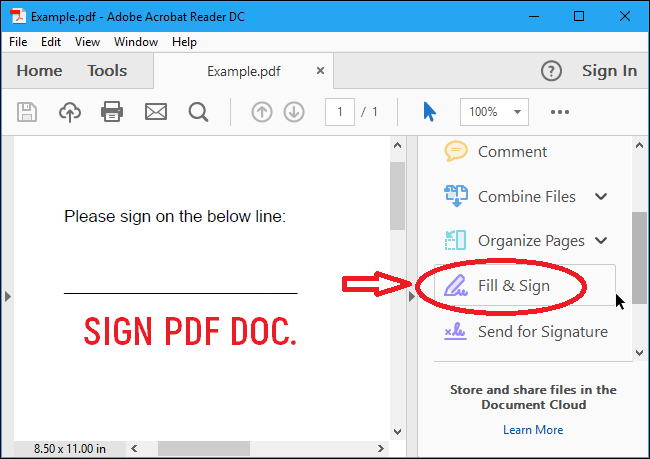Close the Example.pdf tab
The image size is (650, 459).
point(320,71)
